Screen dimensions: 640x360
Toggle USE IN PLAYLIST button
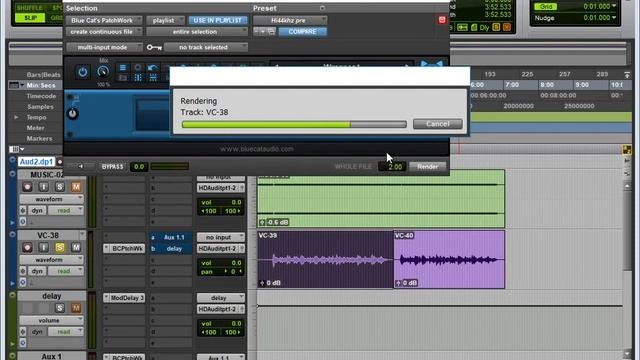[218, 20]
